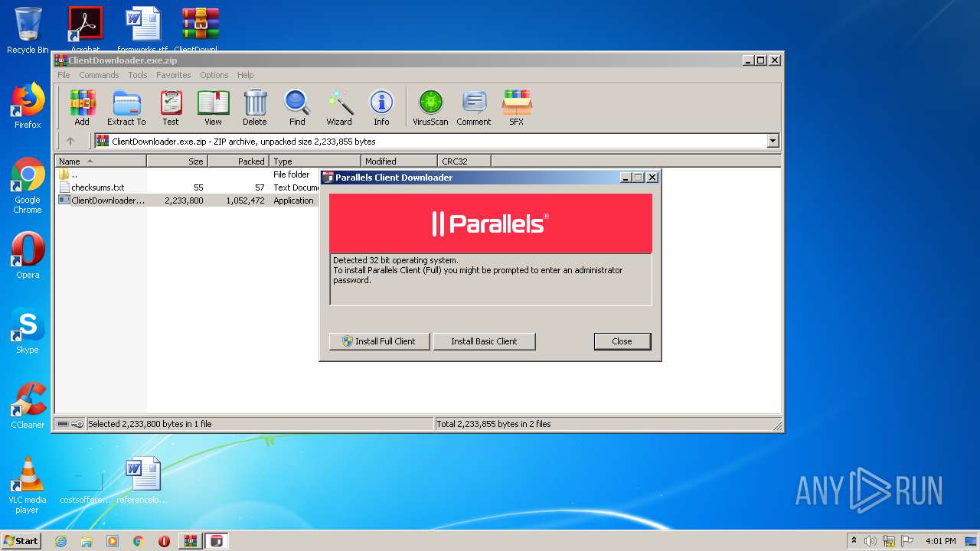980x551 pixels.
Task: Open Windows Media Player from taskbar
Action: click(x=113, y=541)
